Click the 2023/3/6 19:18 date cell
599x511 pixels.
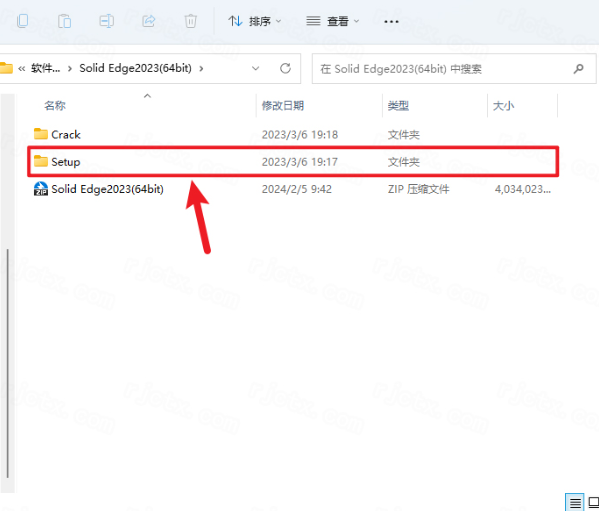[x=300, y=134]
